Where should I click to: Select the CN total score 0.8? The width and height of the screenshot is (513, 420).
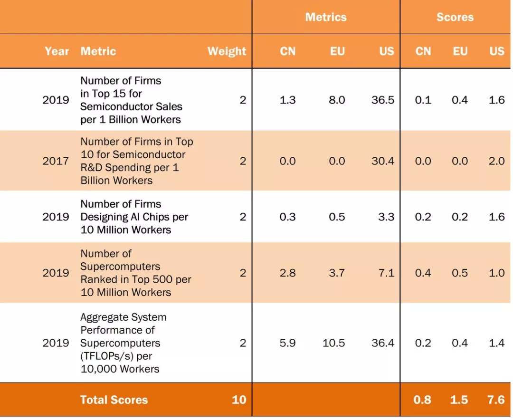(x=422, y=400)
